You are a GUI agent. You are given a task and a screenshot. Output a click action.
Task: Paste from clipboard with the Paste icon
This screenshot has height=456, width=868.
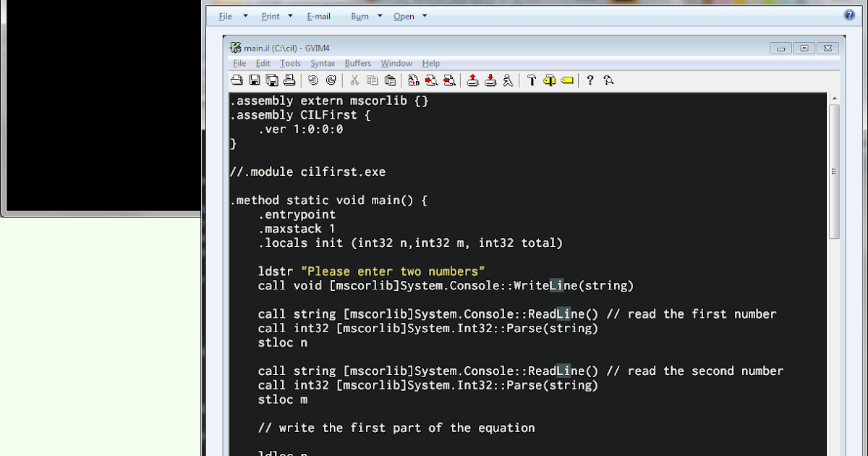(390, 80)
